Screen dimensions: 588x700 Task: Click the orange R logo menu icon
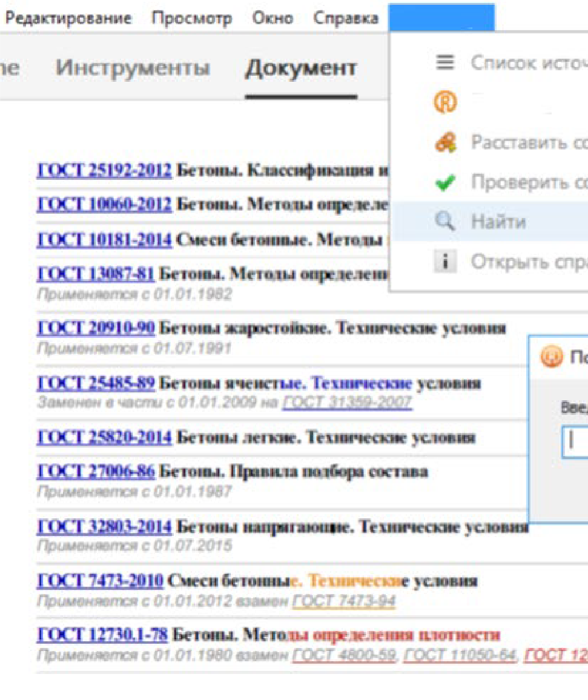coord(445,102)
